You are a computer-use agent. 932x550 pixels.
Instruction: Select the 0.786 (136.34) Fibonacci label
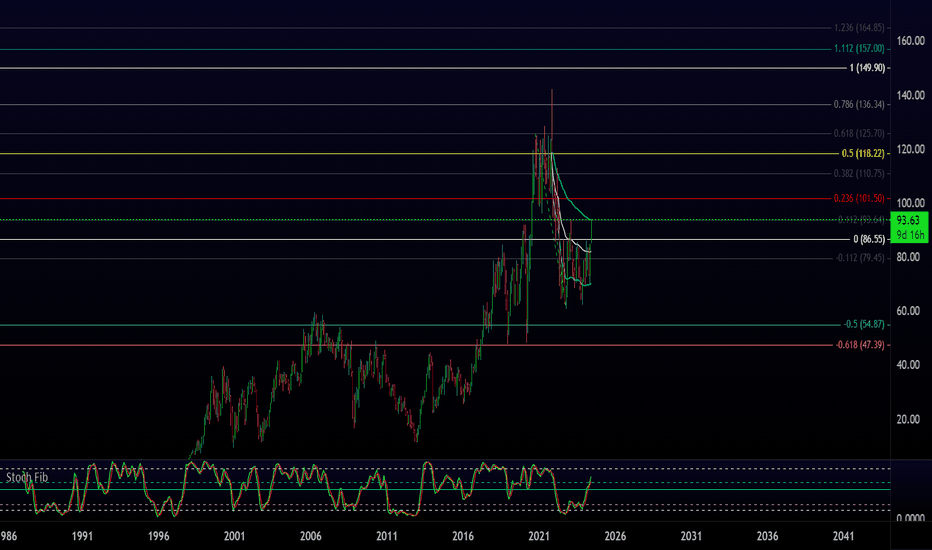click(859, 105)
